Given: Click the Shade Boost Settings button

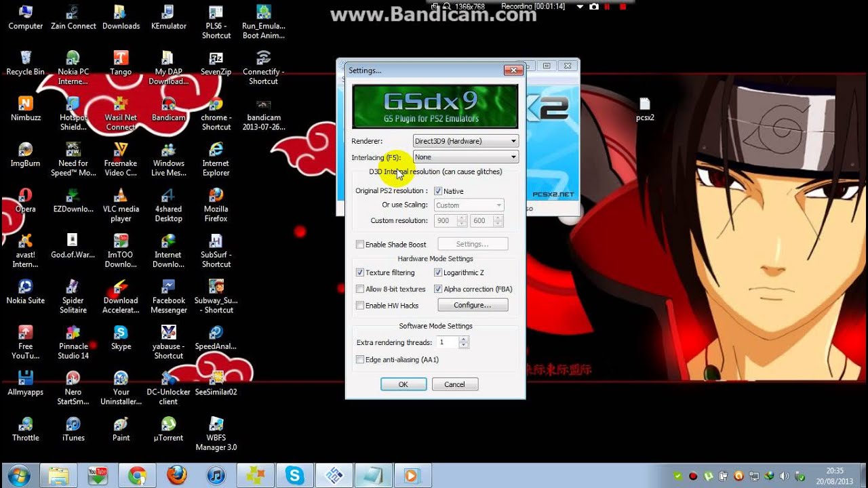Looking at the screenshot, I should [473, 244].
